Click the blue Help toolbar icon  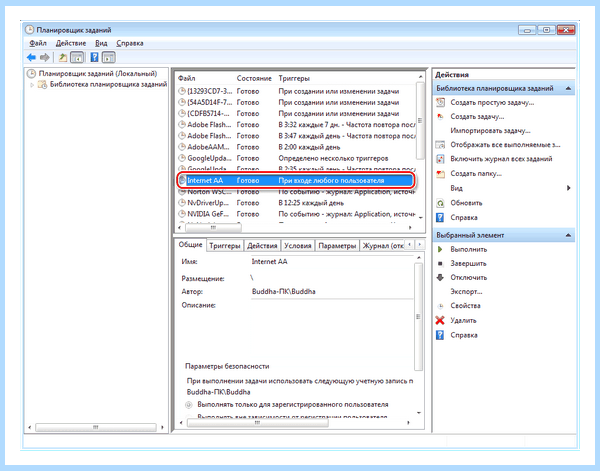[x=94, y=58]
